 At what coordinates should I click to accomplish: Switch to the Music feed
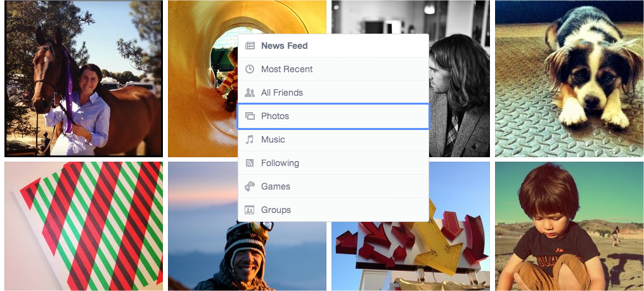coord(333,139)
